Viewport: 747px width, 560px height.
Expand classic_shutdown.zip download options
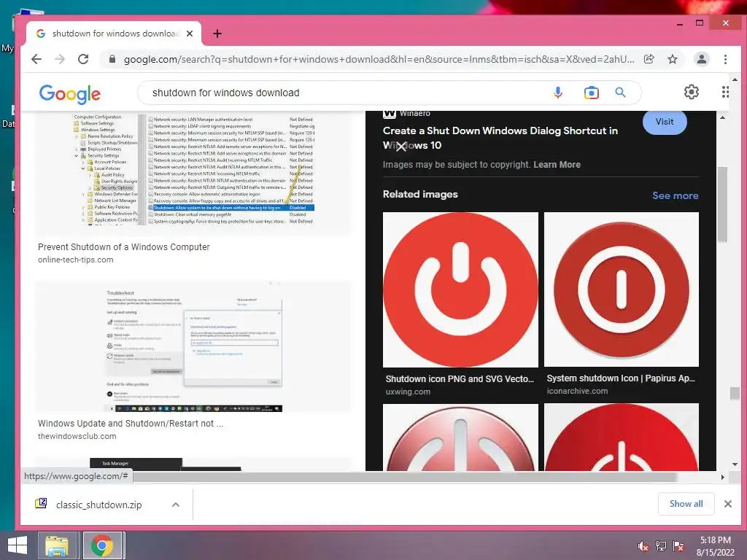point(176,505)
